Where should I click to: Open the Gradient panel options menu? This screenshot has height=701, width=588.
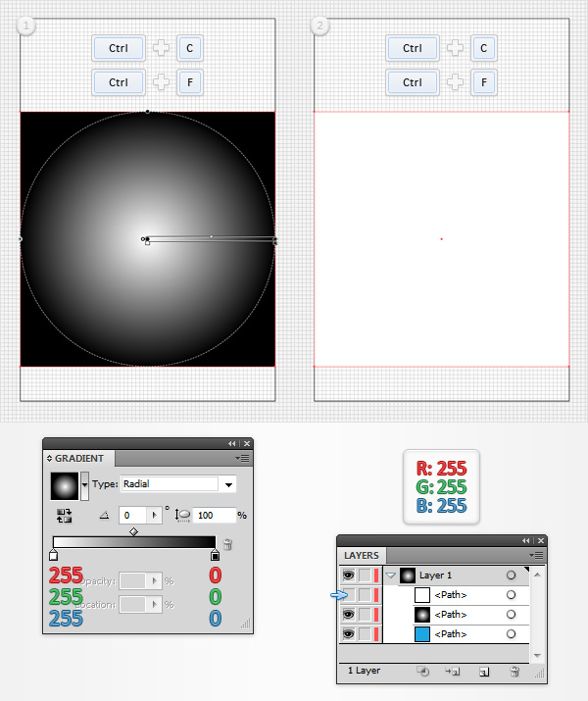click(243, 458)
